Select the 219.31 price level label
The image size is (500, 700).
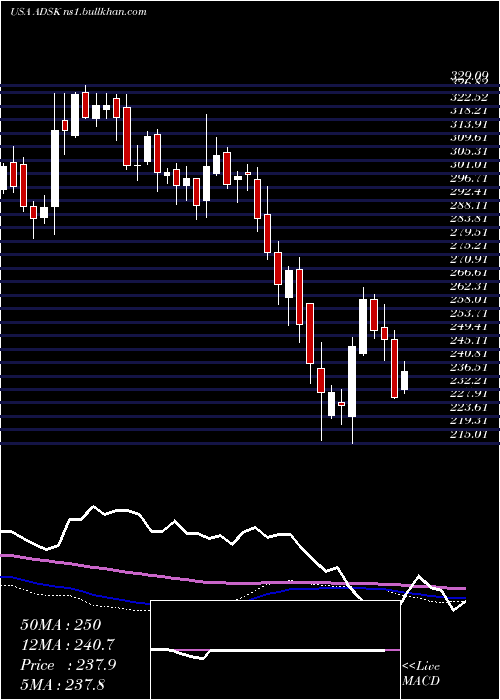click(469, 420)
